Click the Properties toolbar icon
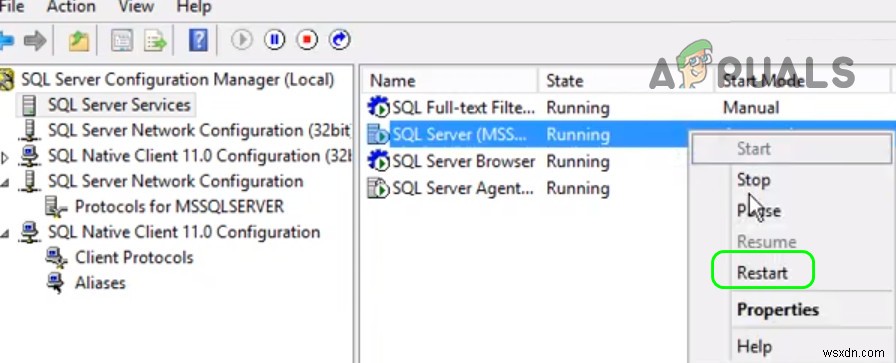The height and width of the screenshot is (363, 896). coord(122,41)
